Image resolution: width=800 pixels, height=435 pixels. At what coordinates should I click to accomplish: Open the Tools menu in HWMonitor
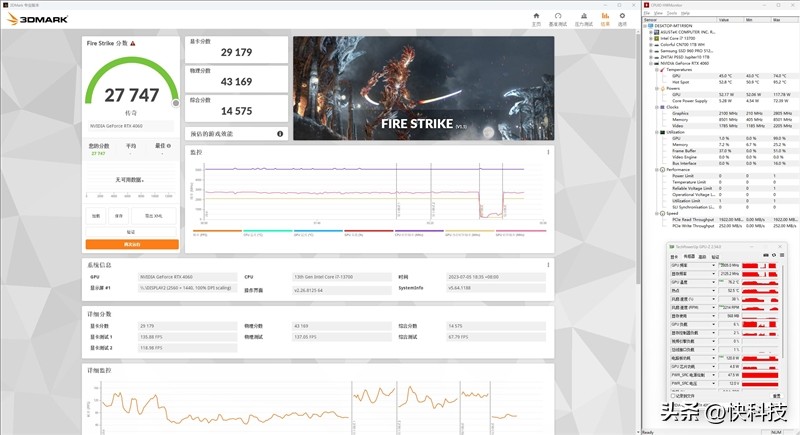(x=672, y=13)
